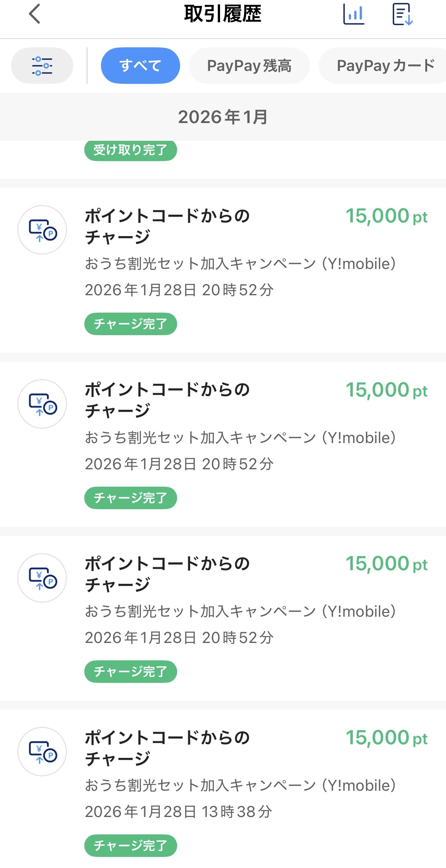Viewport: 446px width, 868px height.
Task: Open the bar chart spending report
Action: click(354, 14)
